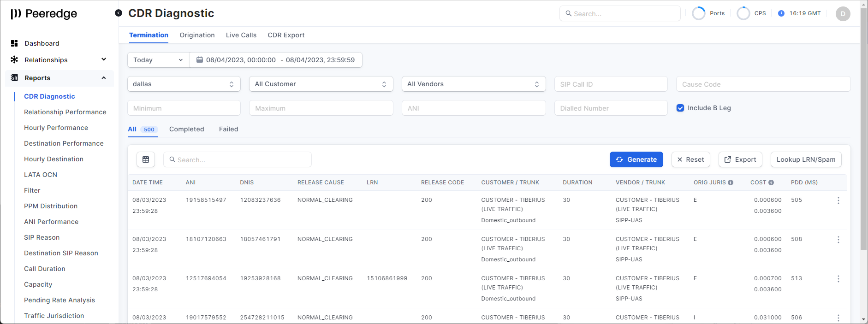Open Destination Performance report
Image resolution: width=868 pixels, height=324 pixels.
(x=64, y=143)
